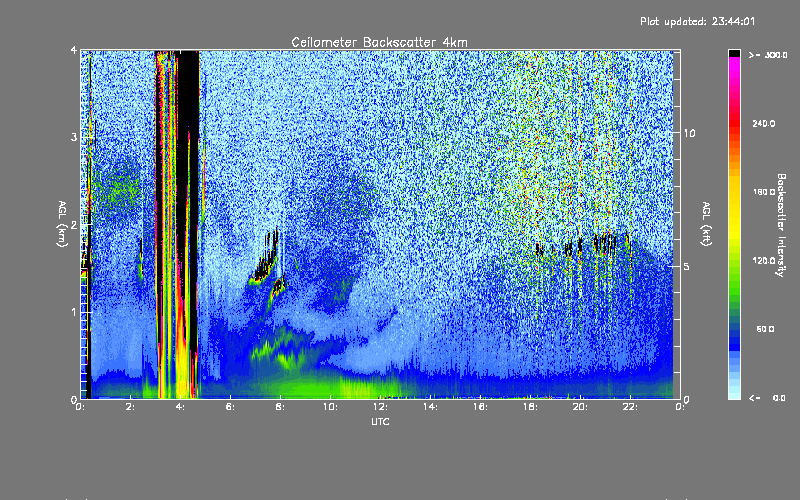This screenshot has height=500, width=800.
Task: Select the "18:" hour tick label
Action: [x=531, y=407]
